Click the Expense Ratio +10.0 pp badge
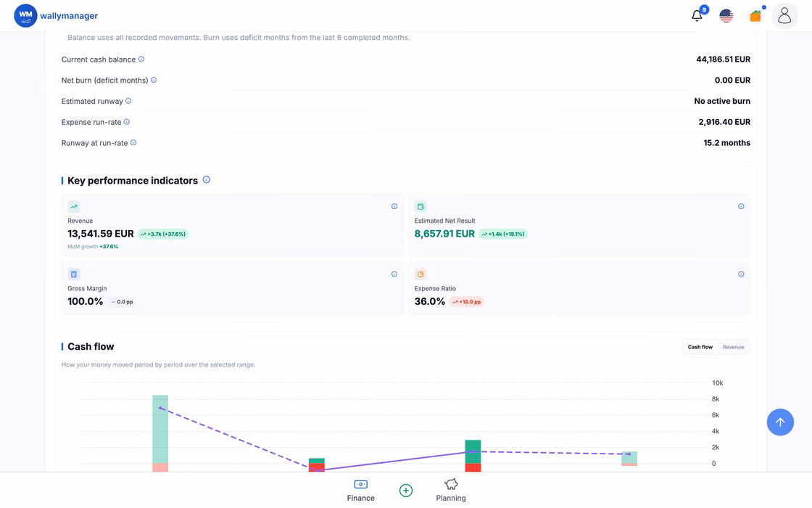Viewport: 812px width, 508px height. pyautogui.click(x=467, y=302)
